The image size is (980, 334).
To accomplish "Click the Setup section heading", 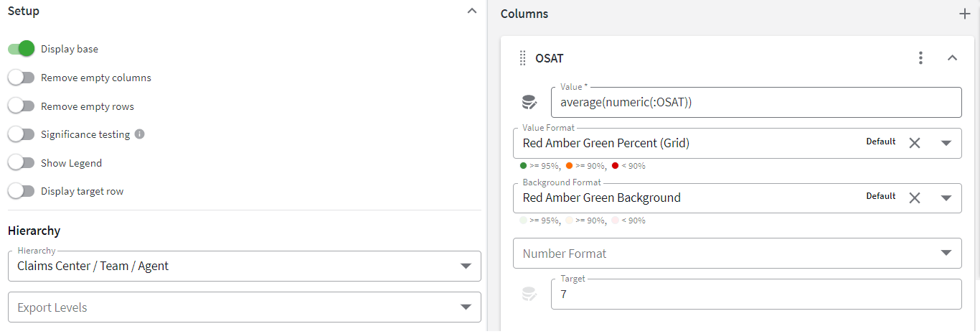I will pyautogui.click(x=24, y=11).
